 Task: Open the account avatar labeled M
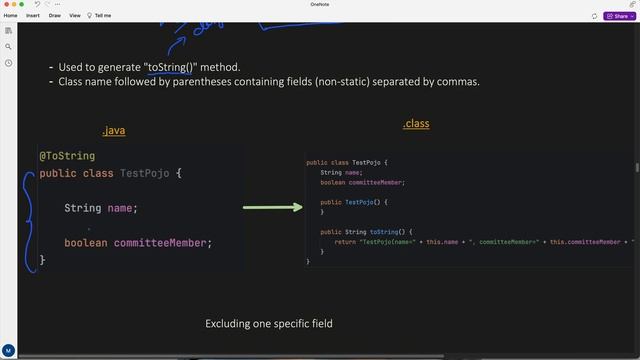pyautogui.click(x=9, y=350)
